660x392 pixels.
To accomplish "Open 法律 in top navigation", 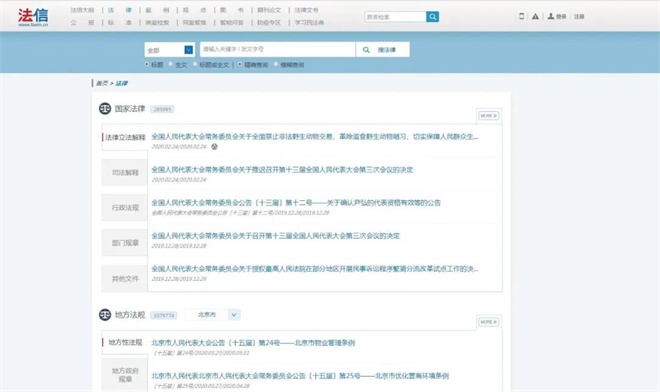I will click(x=120, y=10).
